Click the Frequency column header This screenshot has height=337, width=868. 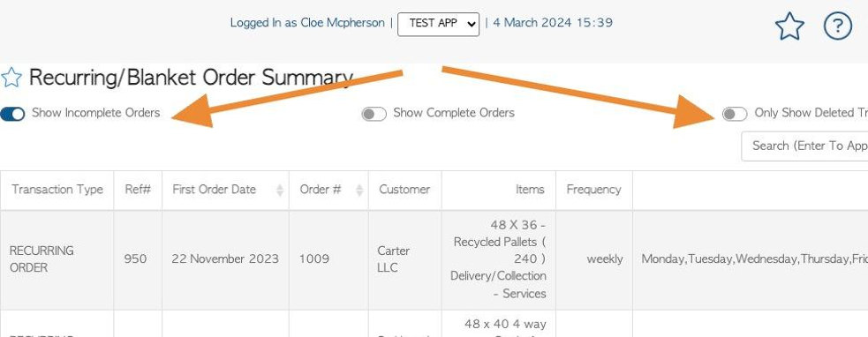(594, 190)
